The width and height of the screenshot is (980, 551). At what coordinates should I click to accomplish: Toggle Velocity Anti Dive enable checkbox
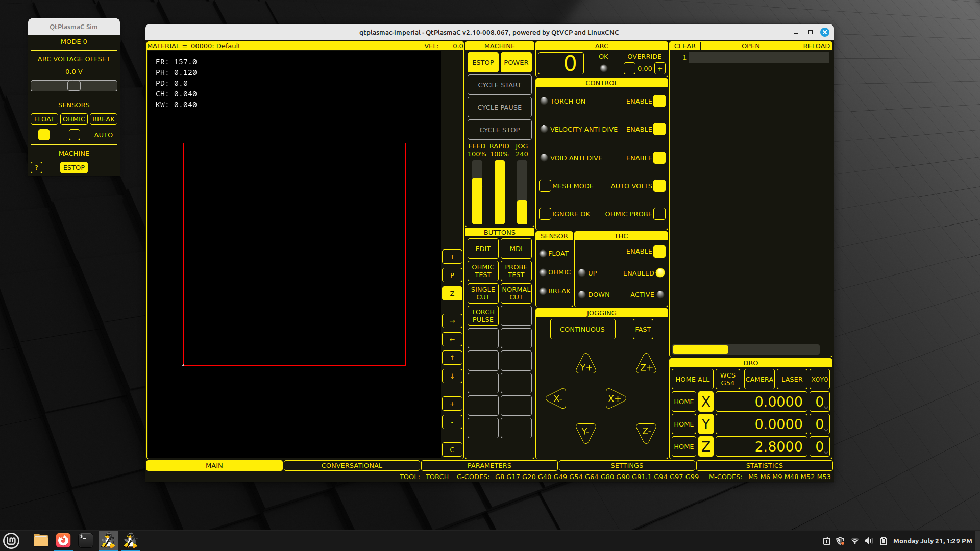[659, 129]
